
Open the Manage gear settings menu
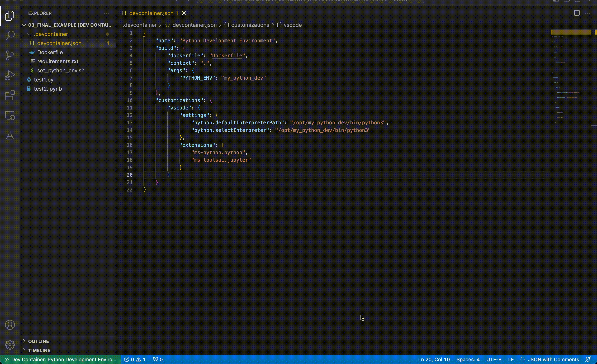tap(10, 344)
